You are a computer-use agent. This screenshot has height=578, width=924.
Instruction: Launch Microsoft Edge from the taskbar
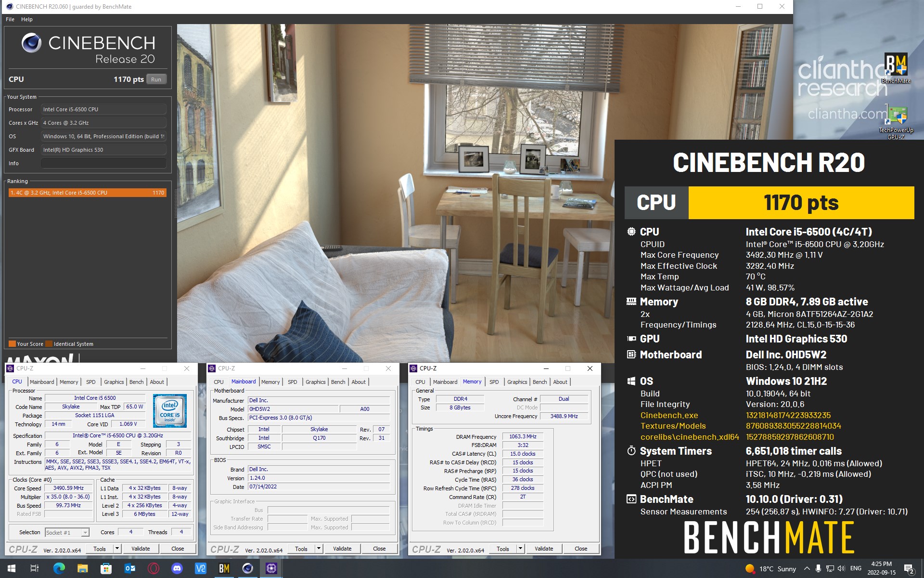pos(59,568)
